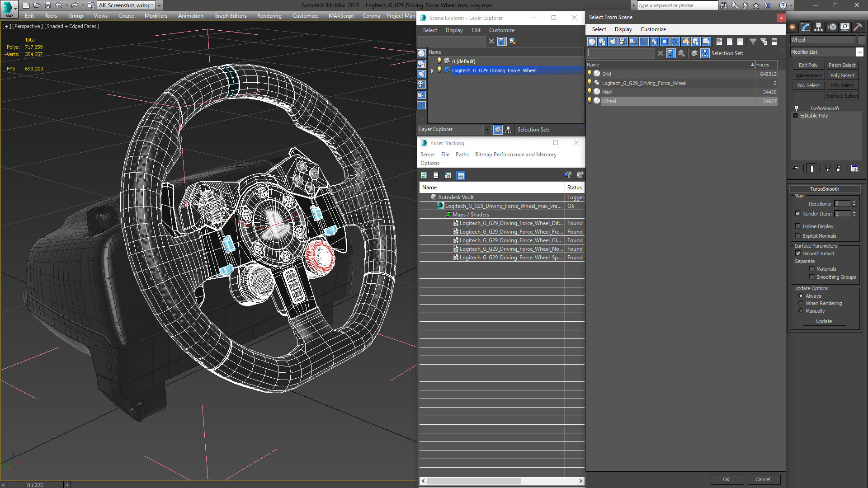Select the Manually update radio option
Image resolution: width=868 pixels, height=488 pixels.
coord(801,311)
